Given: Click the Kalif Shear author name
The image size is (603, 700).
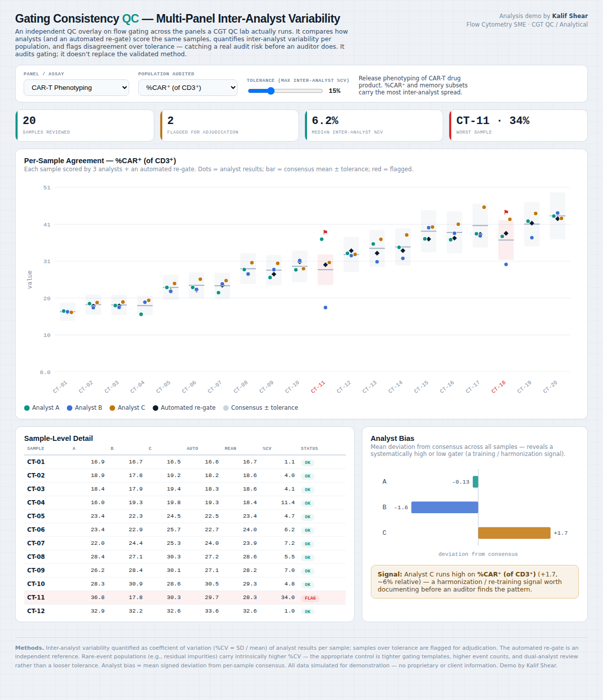Looking at the screenshot, I should [x=570, y=16].
